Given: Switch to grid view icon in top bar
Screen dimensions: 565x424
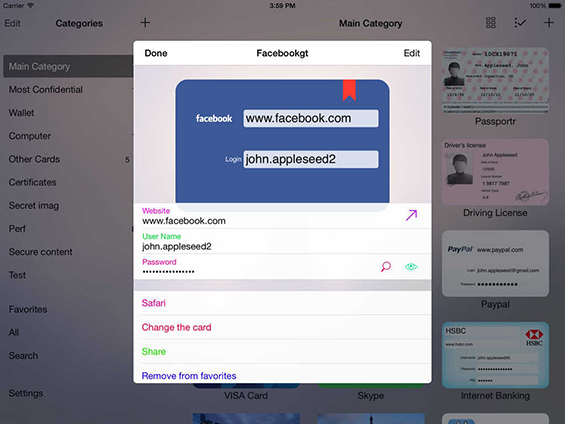Looking at the screenshot, I should coord(491,23).
